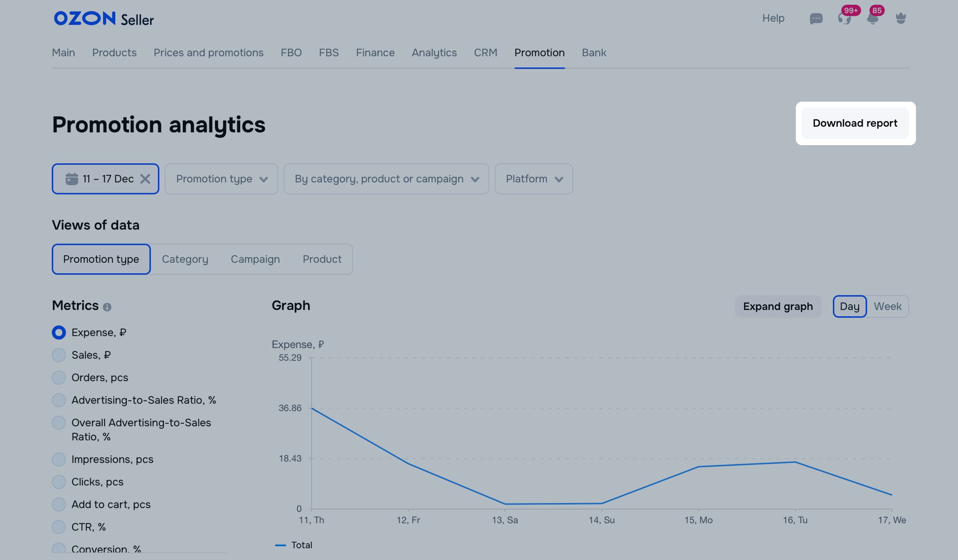The image size is (958, 560).
Task: Expand the Promotion type filter dropdown
Action: pos(222,179)
